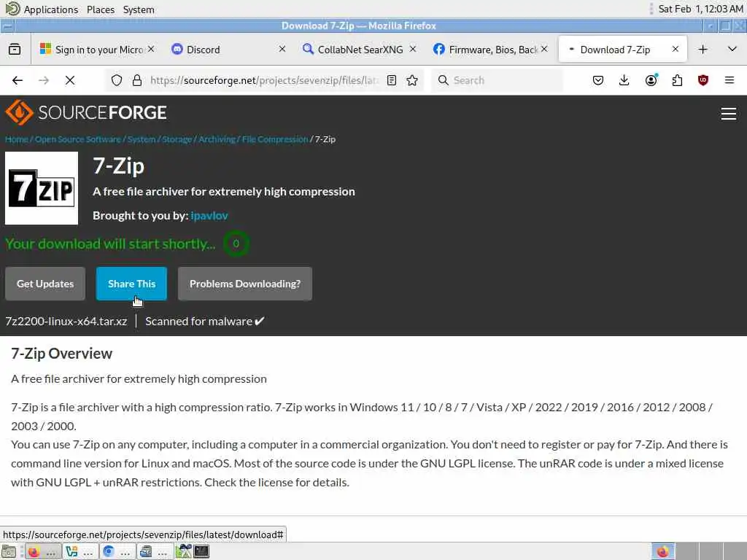Viewport: 747px width, 560px height.
Task: Click the address bar URL field
Action: tap(264, 80)
